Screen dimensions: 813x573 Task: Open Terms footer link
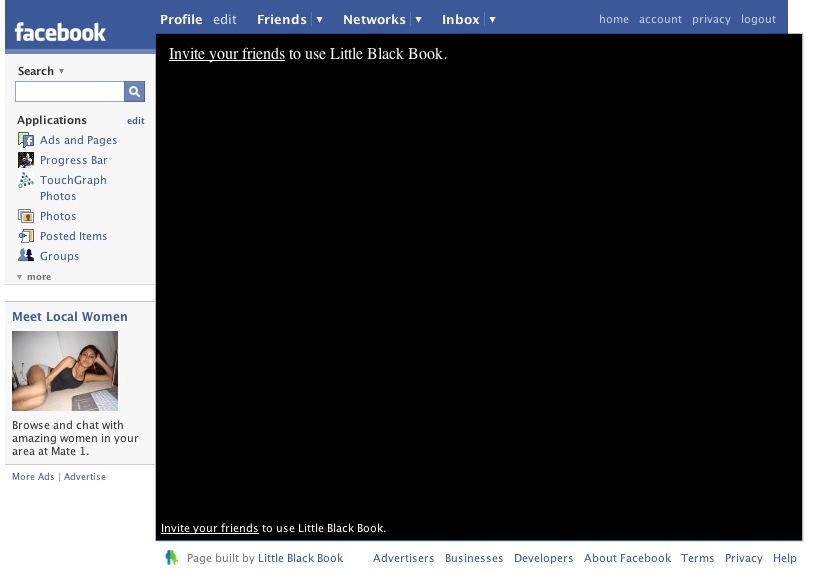[x=697, y=558]
